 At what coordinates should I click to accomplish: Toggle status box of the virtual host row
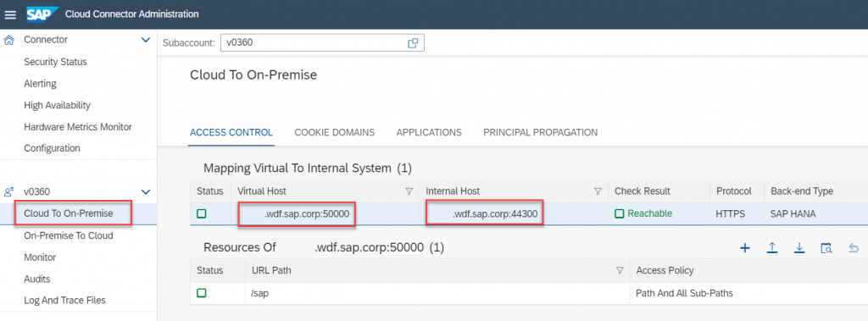click(x=201, y=213)
